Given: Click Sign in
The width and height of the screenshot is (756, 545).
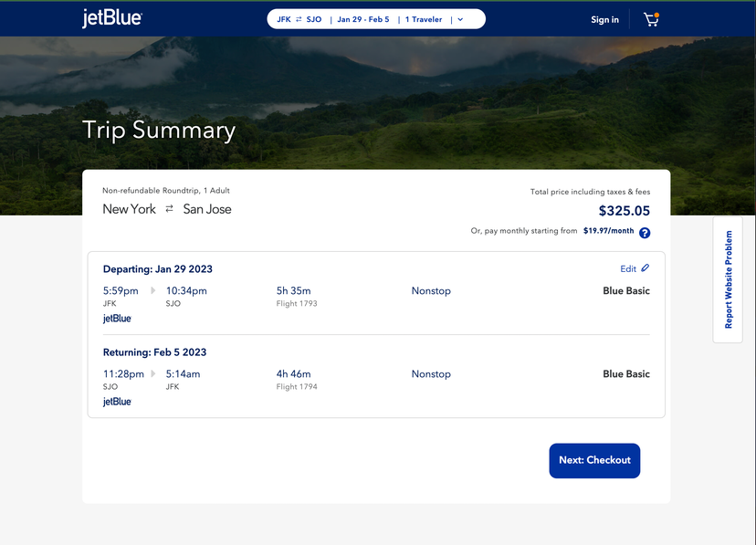Looking at the screenshot, I should (x=604, y=19).
